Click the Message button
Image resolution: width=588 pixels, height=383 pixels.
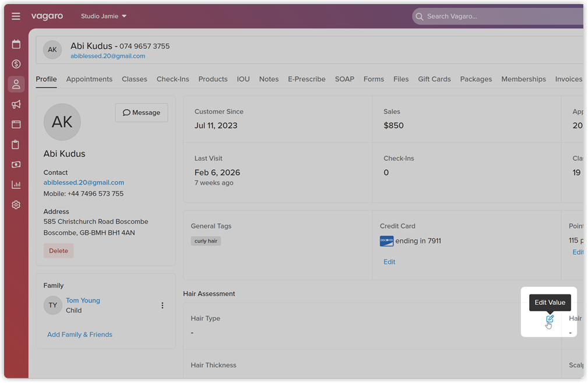pyautogui.click(x=142, y=113)
